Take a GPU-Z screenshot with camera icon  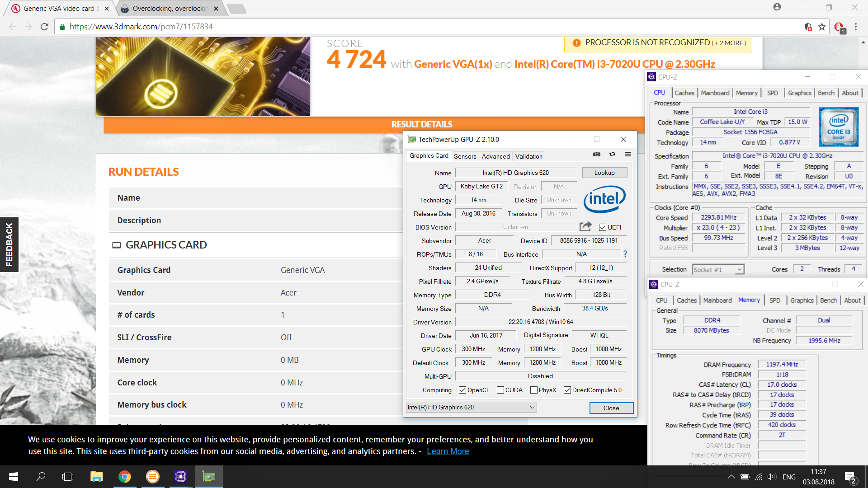coord(597,154)
